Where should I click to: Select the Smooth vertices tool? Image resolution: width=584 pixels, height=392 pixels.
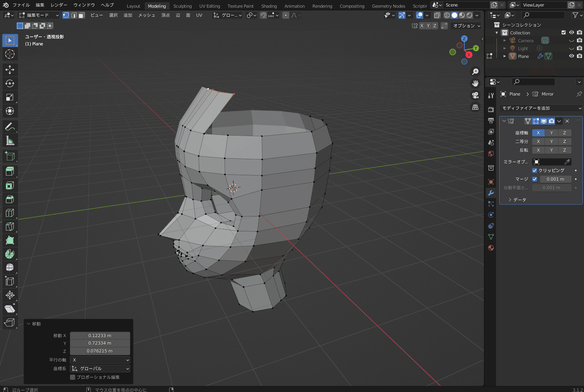[x=10, y=268]
